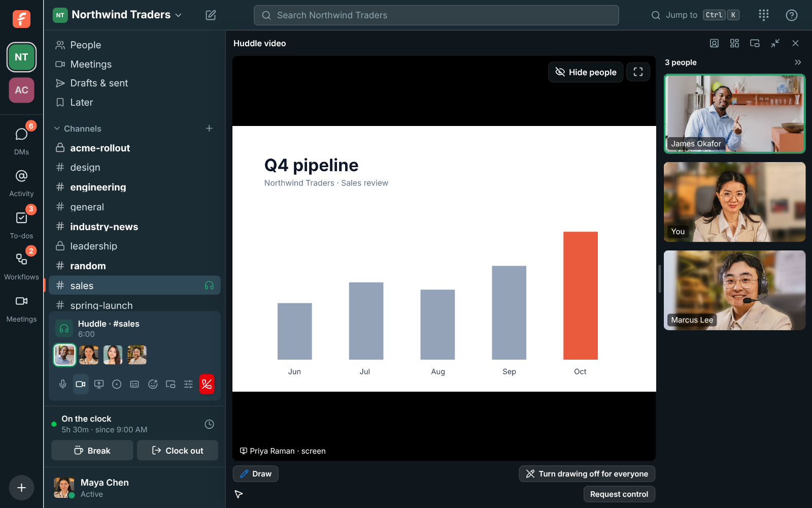
Task: Compose a new message with the pencil icon
Action: tap(211, 15)
